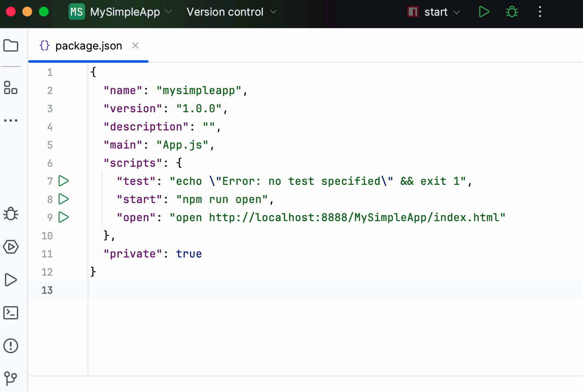
Task: Open the Project tool window folder icon
Action: coord(11,45)
